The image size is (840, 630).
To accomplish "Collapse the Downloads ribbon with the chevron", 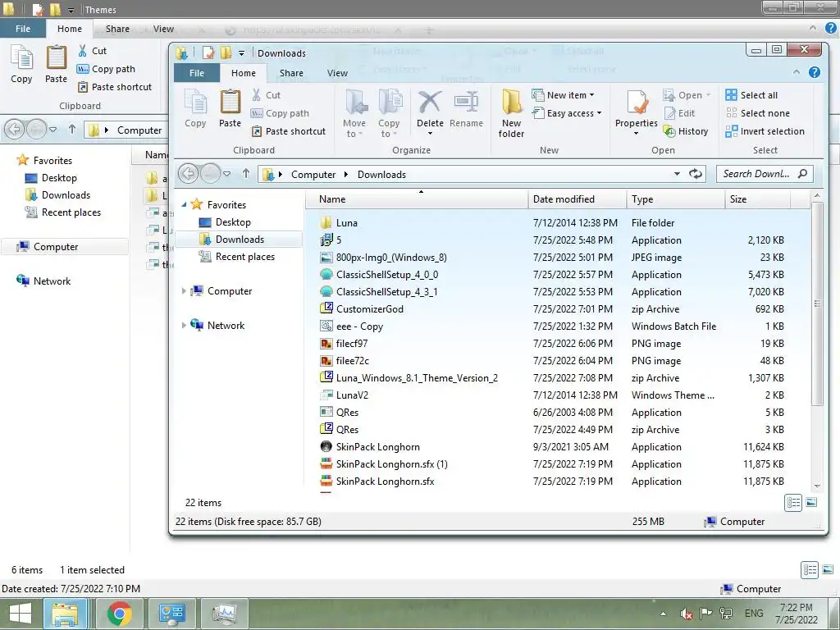I will (x=797, y=72).
